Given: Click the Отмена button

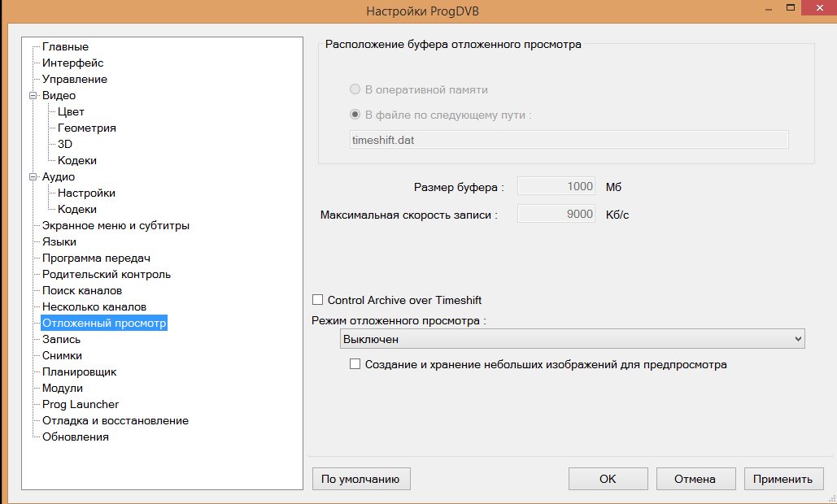Looking at the screenshot, I should tap(695, 479).
